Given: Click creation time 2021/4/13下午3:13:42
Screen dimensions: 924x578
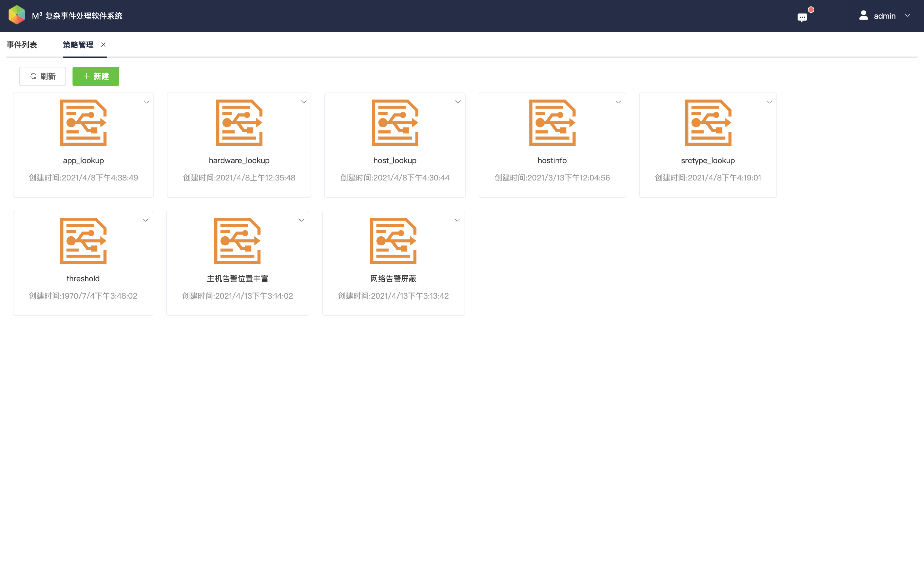Looking at the screenshot, I should 393,296.
